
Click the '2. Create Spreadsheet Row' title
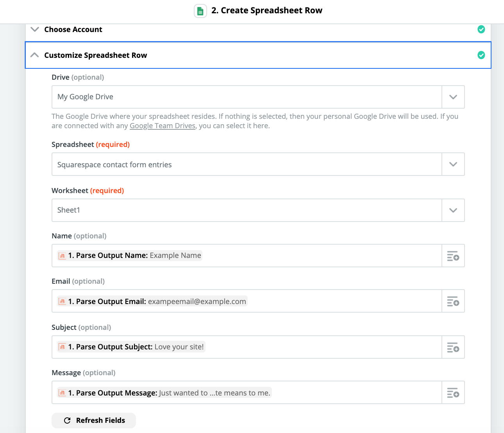(x=267, y=11)
